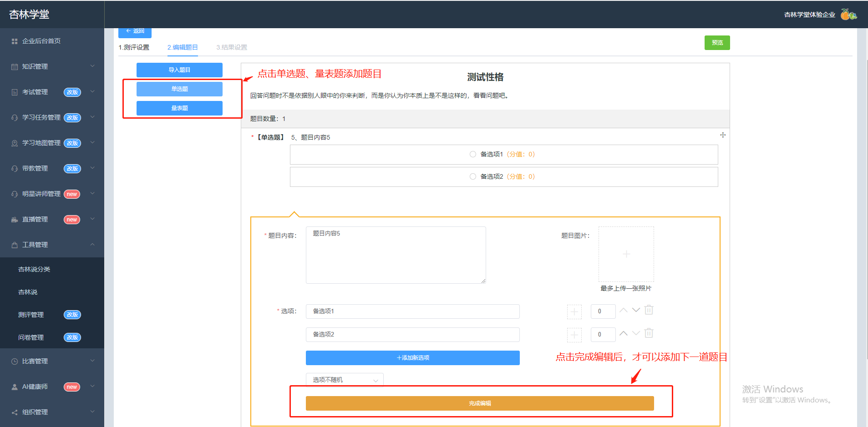Upload a picture in the 题目图片 box
868x427 pixels.
click(626, 254)
